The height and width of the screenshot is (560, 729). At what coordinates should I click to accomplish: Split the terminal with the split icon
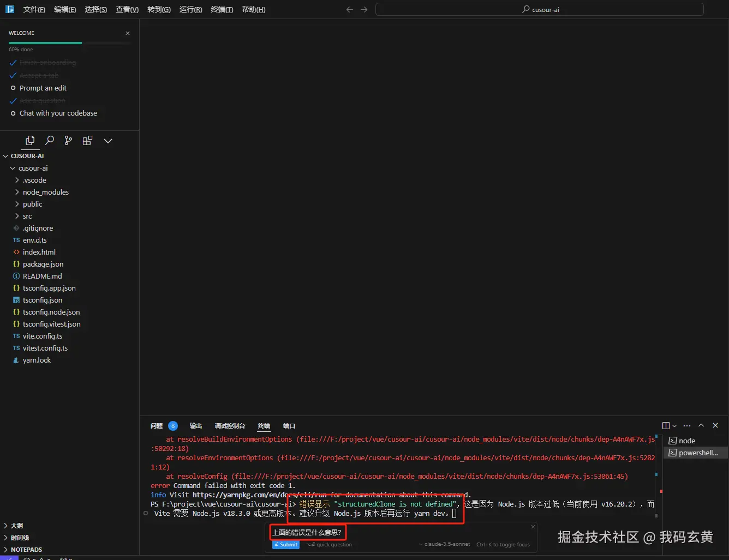tap(666, 426)
